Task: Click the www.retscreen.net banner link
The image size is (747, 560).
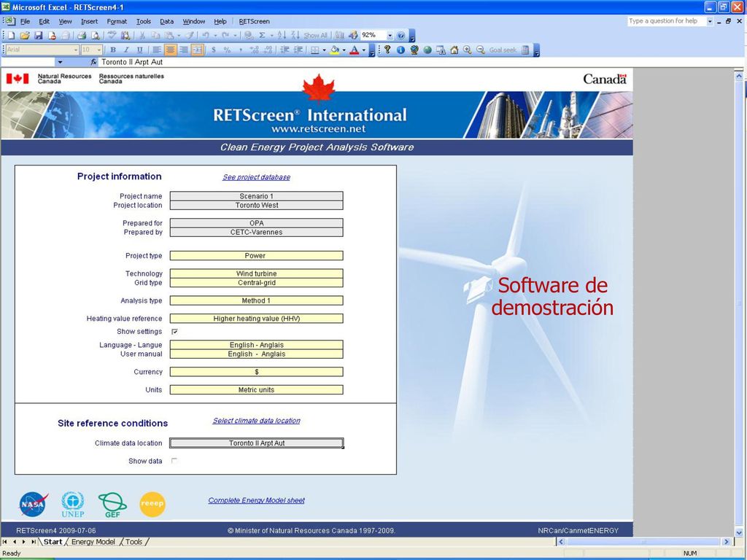Action: [318, 128]
